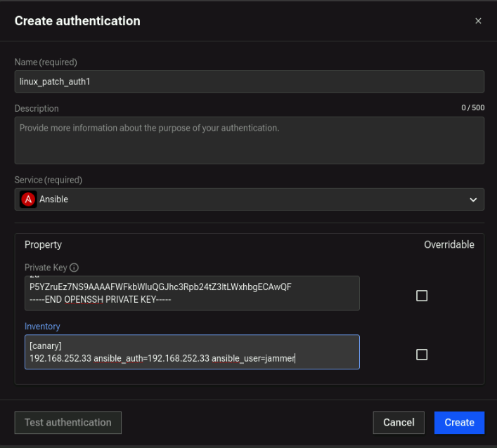Click the Test authentication button
497x448 pixels.
[67, 422]
